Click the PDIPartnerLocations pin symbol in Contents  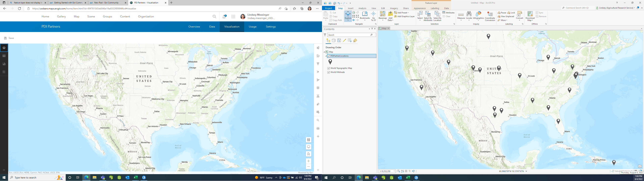point(330,62)
